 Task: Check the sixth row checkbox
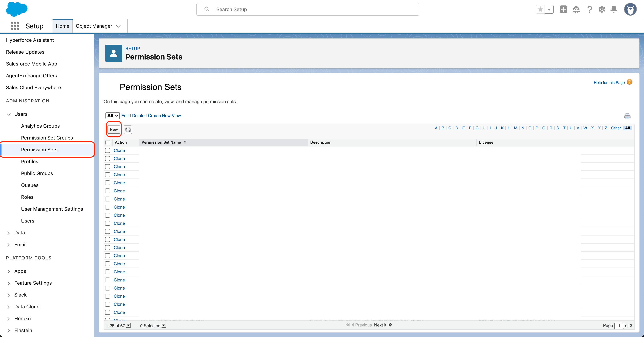108,191
